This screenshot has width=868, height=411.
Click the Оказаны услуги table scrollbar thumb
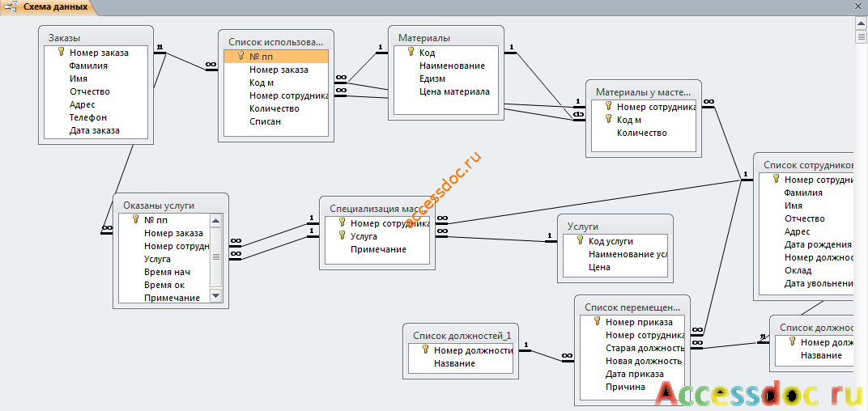216,256
